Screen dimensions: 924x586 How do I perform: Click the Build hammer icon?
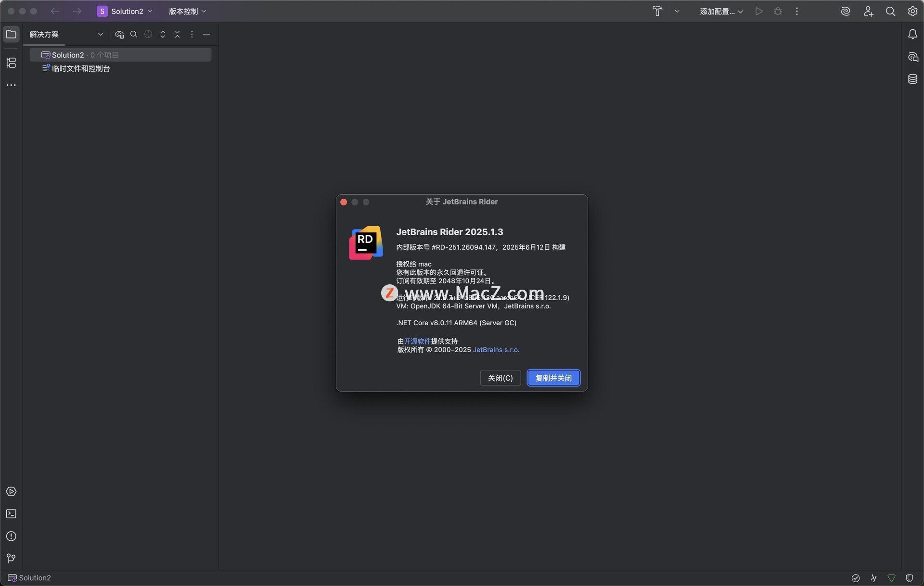click(657, 11)
